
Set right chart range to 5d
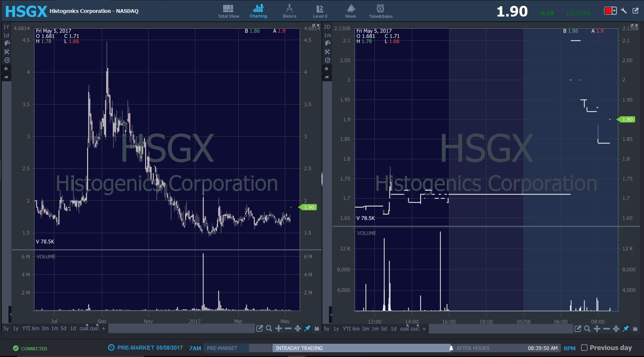[x=384, y=328]
